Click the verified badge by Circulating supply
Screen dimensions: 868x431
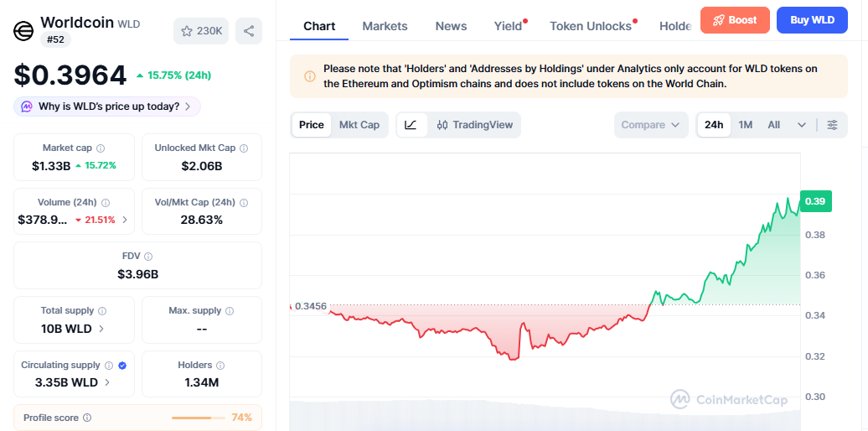123,366
